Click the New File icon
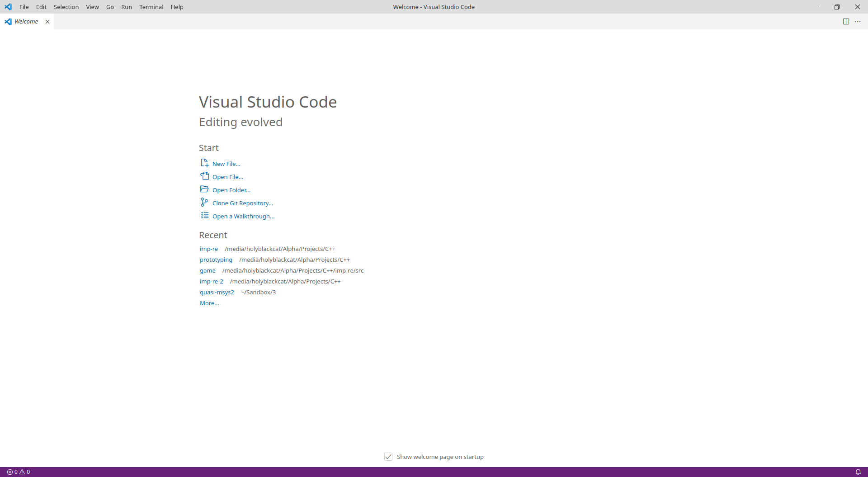Screen dimensions: 868x477 [204, 163]
